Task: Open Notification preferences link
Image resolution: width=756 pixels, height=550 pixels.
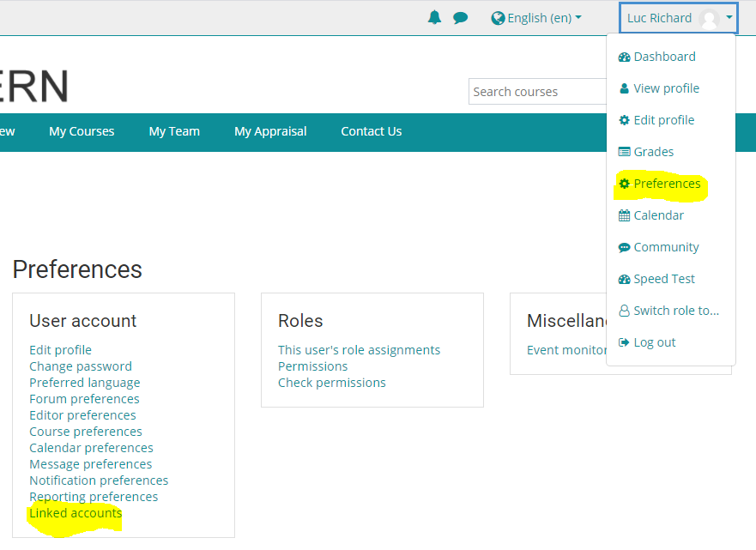Action: pyautogui.click(x=99, y=480)
